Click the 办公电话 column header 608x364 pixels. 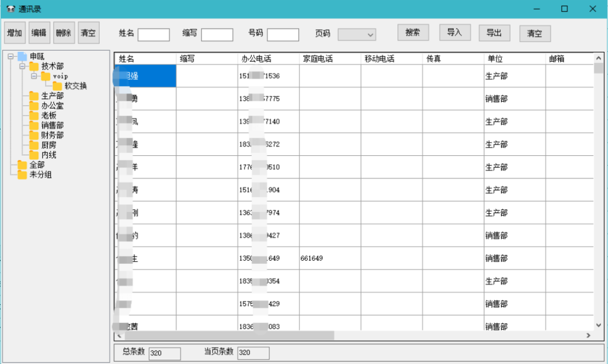256,59
